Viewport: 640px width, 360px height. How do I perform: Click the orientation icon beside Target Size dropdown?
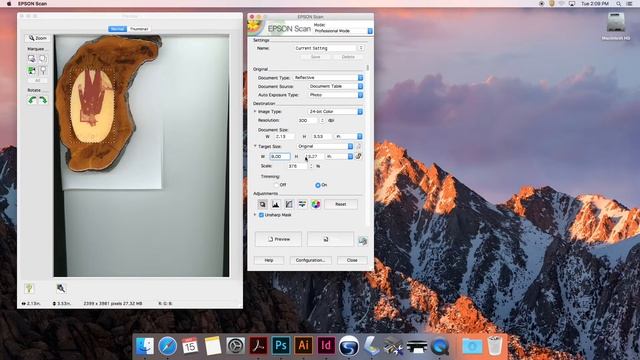pyautogui.click(x=359, y=146)
